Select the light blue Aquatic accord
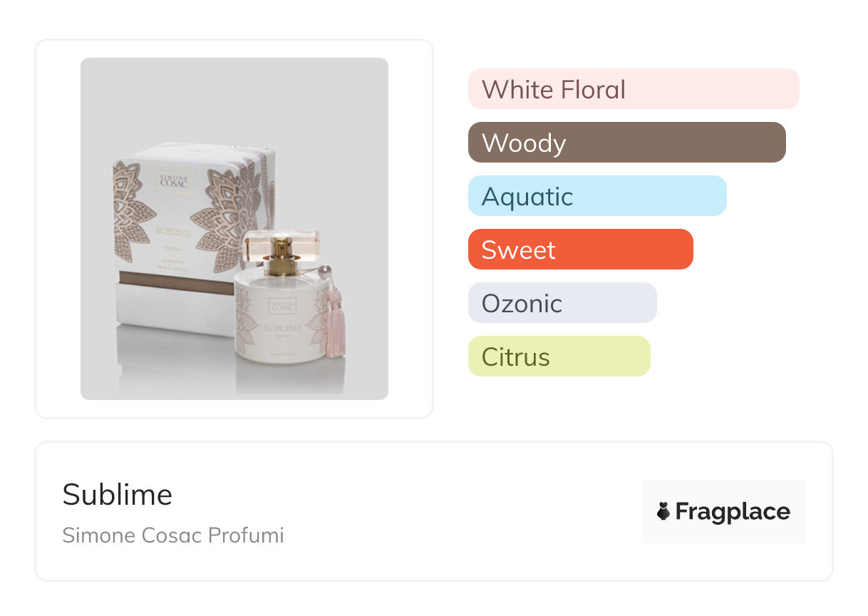 tap(596, 196)
